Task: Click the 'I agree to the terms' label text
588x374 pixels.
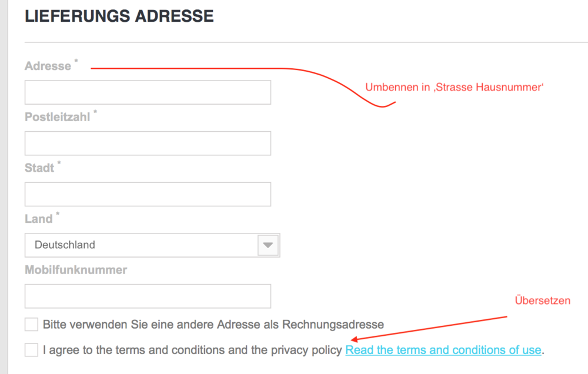Action: tap(192, 350)
